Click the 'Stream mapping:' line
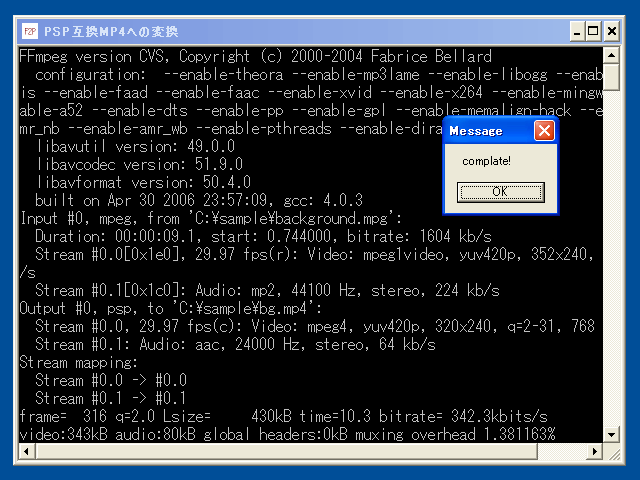 tap(78, 362)
